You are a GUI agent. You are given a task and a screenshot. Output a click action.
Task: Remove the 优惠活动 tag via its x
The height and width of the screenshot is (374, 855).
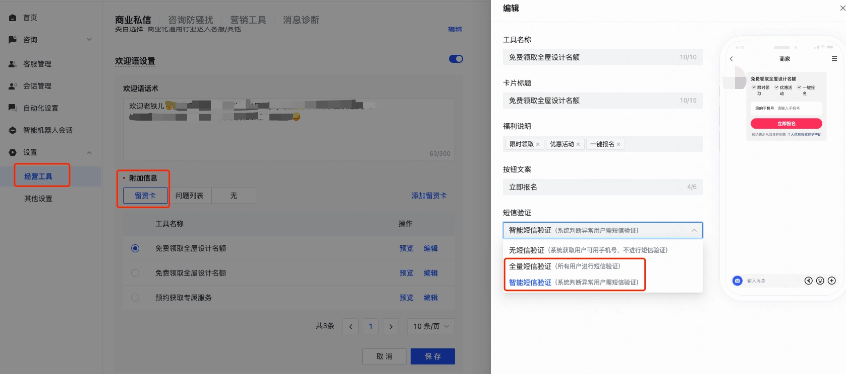pyautogui.click(x=578, y=144)
